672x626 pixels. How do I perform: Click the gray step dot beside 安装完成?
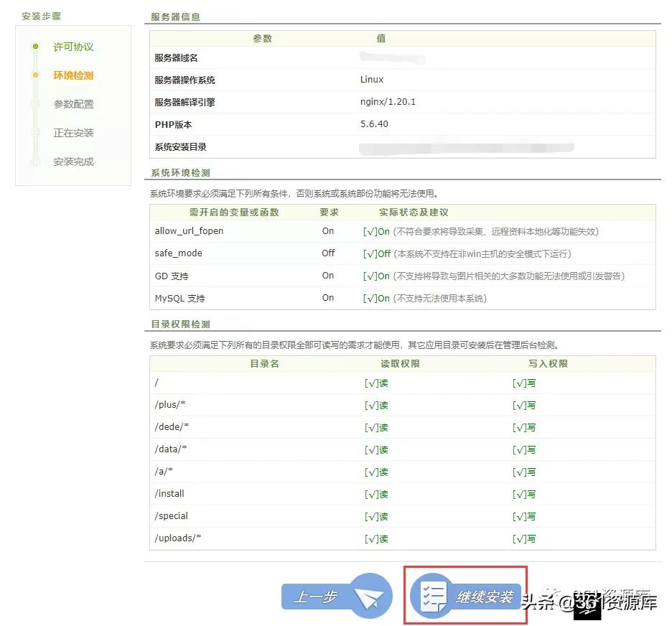[x=35, y=162]
